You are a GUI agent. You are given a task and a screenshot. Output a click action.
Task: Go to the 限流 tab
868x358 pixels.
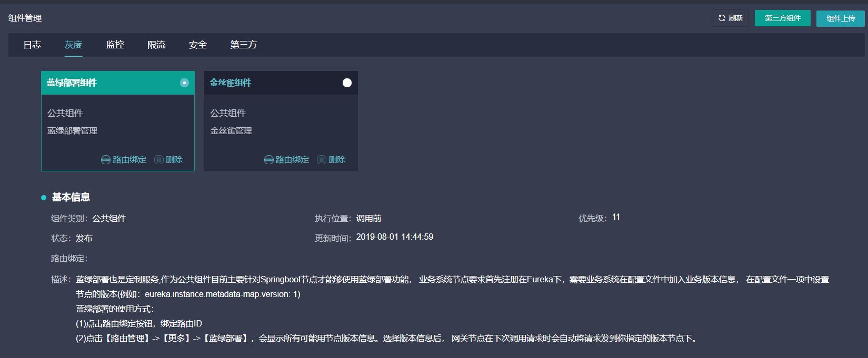point(156,45)
